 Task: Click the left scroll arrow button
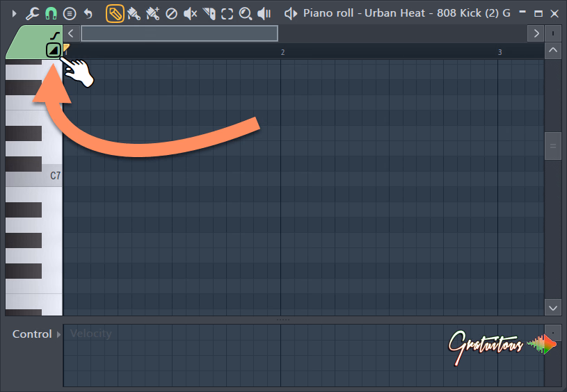(x=71, y=33)
